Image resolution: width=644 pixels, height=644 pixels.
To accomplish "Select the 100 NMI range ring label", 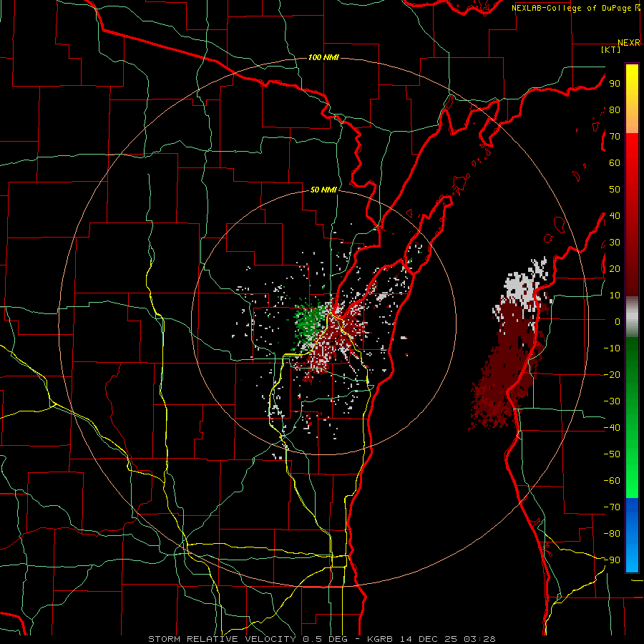I will [x=323, y=57].
